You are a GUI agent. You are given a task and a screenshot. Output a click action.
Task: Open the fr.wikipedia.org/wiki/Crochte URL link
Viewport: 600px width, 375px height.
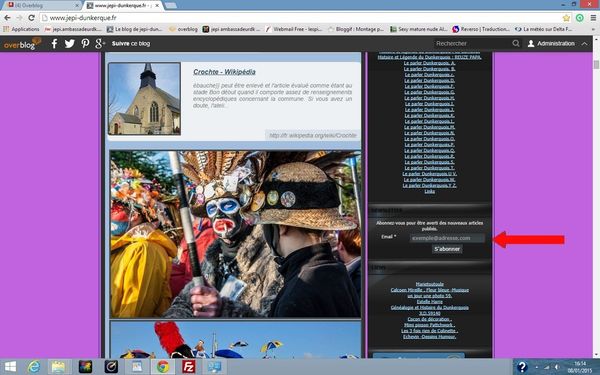[x=313, y=135]
